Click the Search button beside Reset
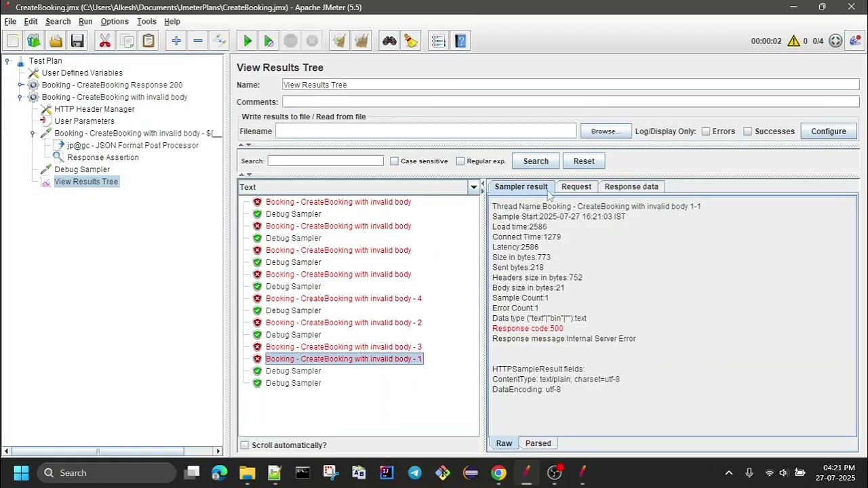The height and width of the screenshot is (488, 868). tap(536, 161)
